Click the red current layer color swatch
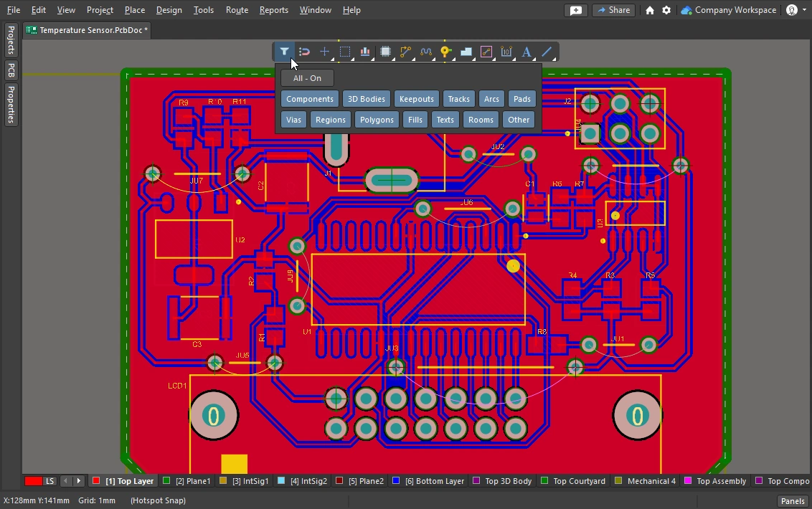The height and width of the screenshot is (509, 812). point(33,481)
